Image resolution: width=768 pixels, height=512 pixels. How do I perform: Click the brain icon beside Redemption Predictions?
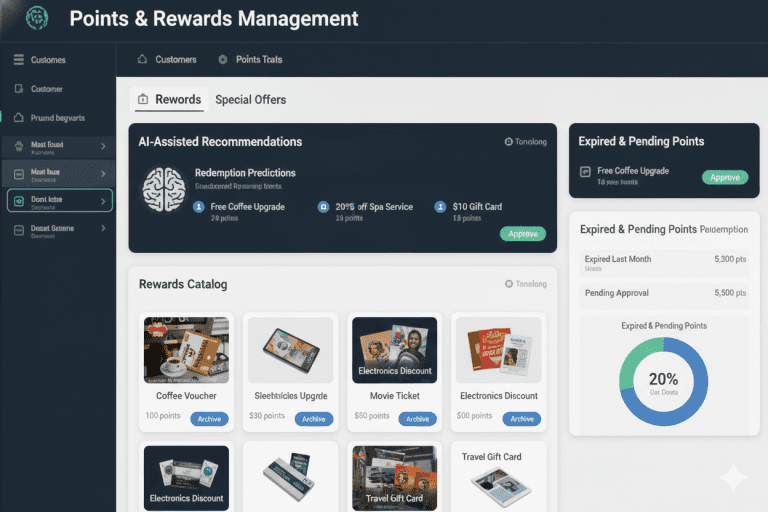pos(164,189)
